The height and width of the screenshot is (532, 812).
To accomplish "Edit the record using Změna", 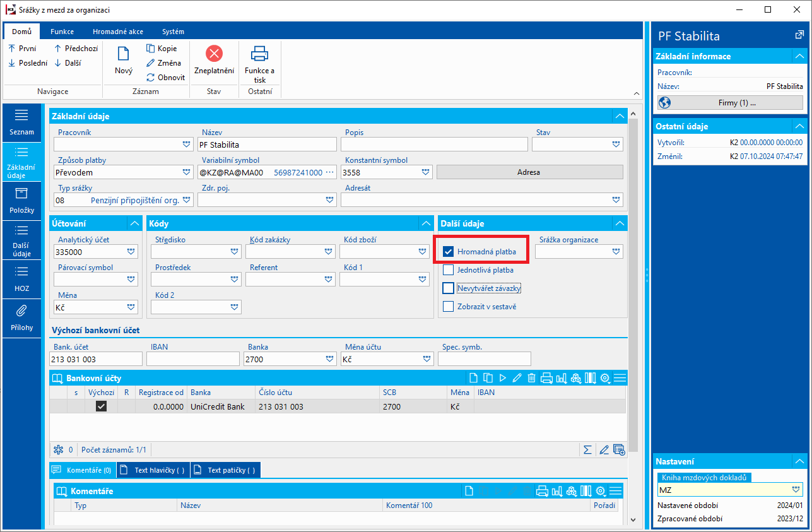I will tap(164, 63).
